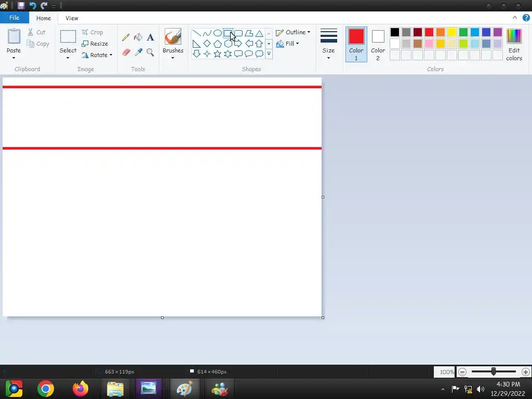Click the zoom slider handle
This screenshot has height=399, width=532.
pyautogui.click(x=494, y=371)
